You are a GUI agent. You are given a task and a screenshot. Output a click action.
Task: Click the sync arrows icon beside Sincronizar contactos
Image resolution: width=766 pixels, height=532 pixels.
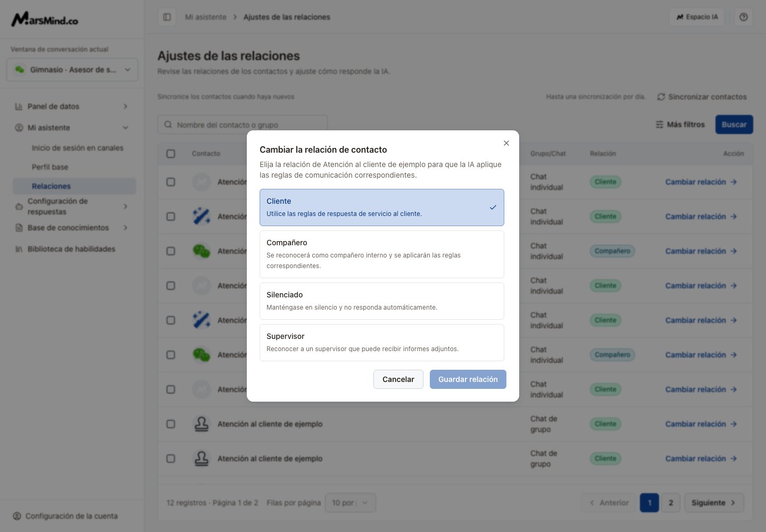tap(661, 97)
